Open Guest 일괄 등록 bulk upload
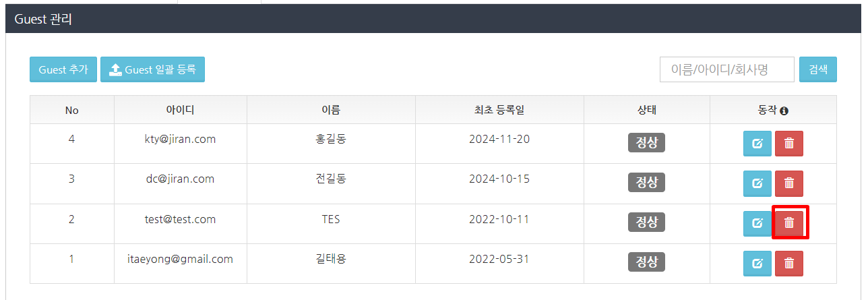Image resolution: width=868 pixels, height=300 pixels. point(152,69)
